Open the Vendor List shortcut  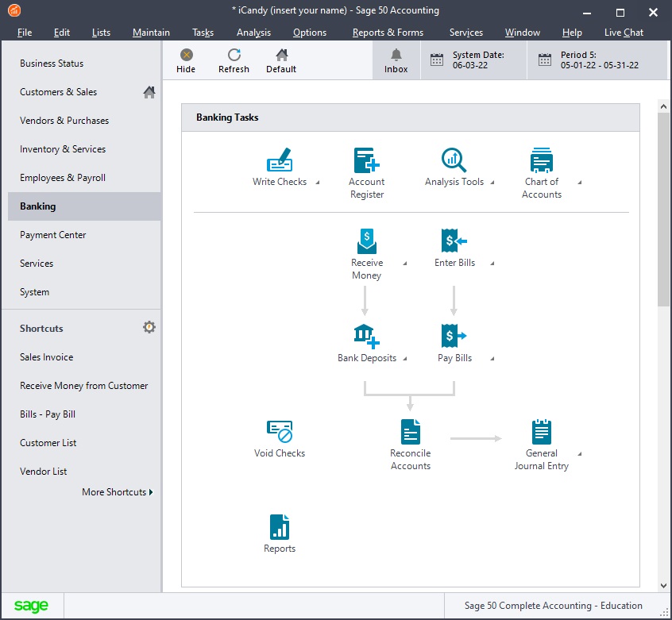pos(43,472)
